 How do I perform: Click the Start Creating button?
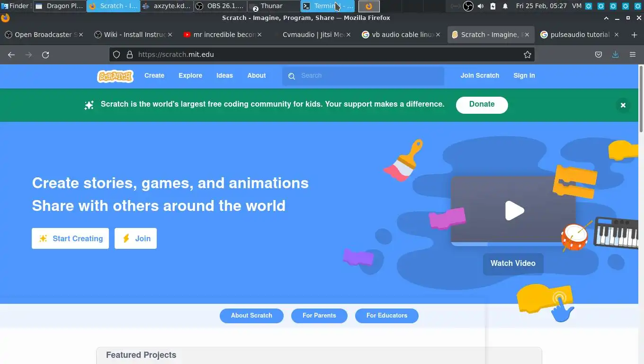coord(70,238)
